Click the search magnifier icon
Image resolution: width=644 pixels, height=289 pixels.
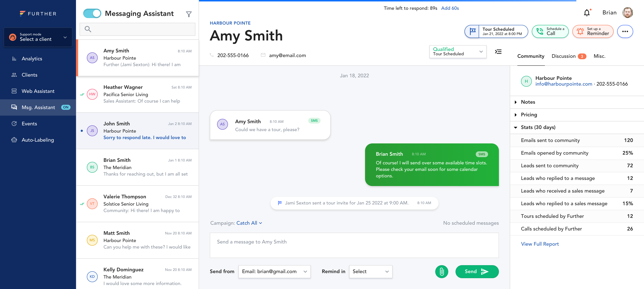(x=88, y=29)
